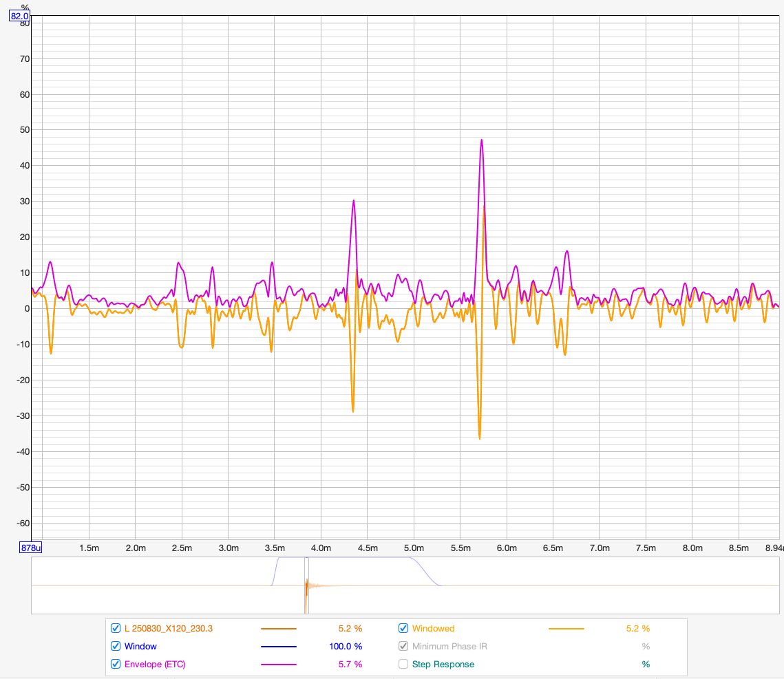Click the 5.0m tick label on time axis
Image resolution: width=784 pixels, height=679 pixels.
[414, 548]
